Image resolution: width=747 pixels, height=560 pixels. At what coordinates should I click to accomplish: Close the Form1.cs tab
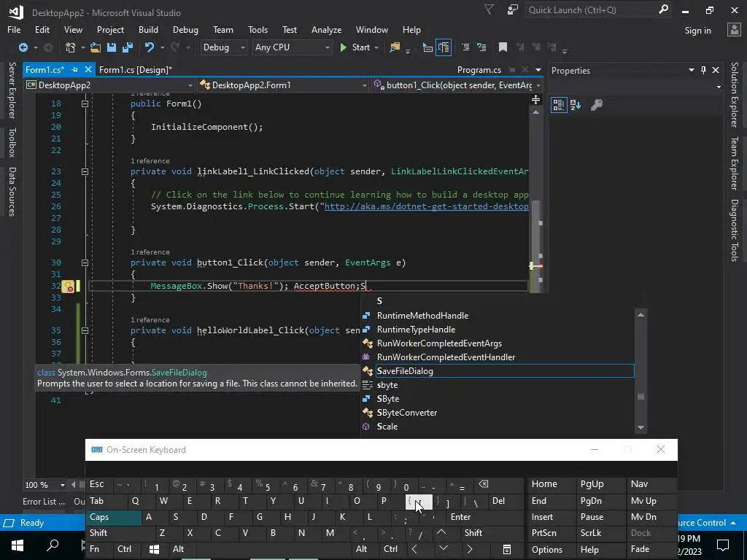(x=88, y=69)
